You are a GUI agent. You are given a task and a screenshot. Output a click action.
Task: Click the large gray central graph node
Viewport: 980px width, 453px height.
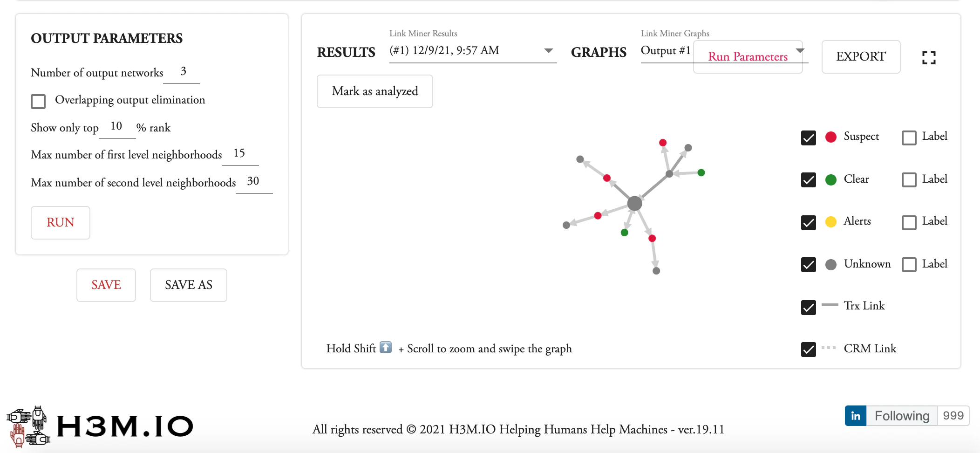click(x=634, y=203)
